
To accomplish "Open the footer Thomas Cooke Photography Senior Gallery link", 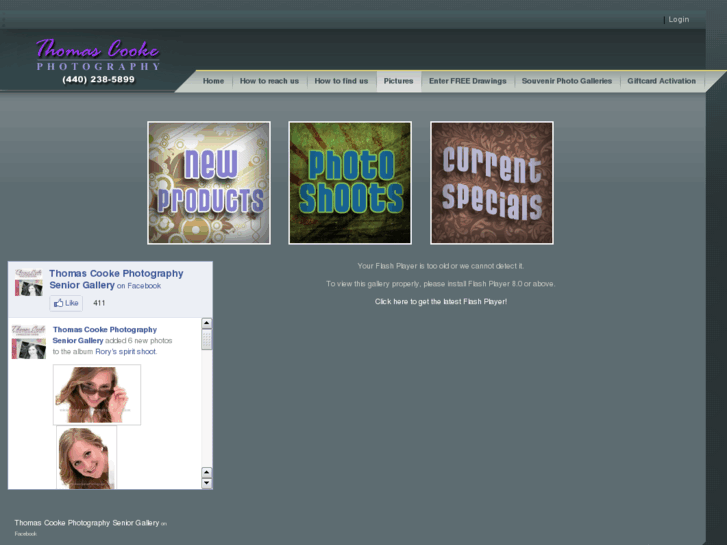I will pos(87,523).
